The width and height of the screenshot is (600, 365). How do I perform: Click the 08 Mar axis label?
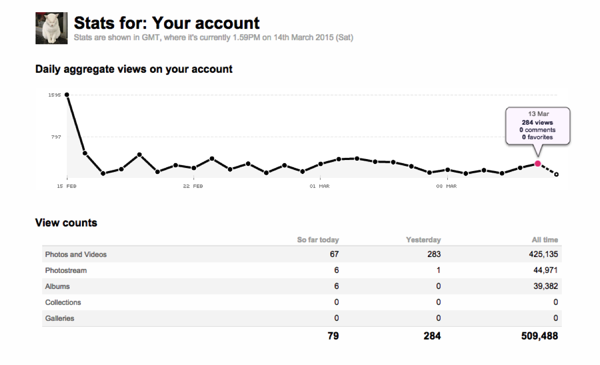click(447, 186)
